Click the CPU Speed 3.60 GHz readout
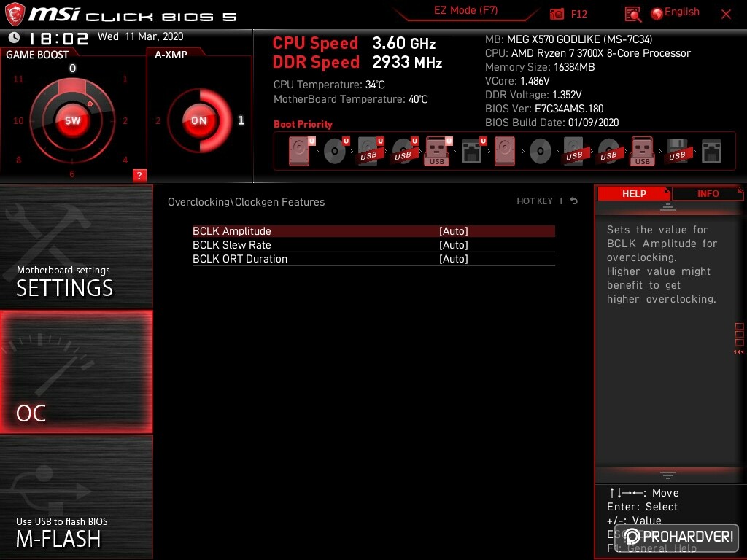 point(354,43)
